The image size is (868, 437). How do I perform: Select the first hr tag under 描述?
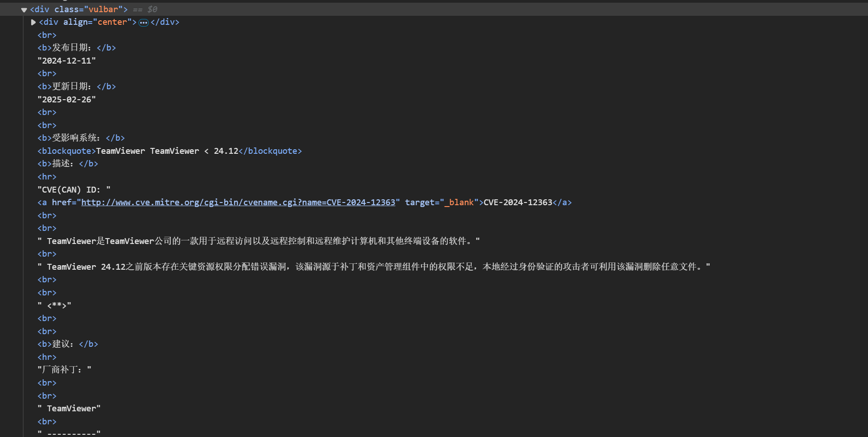pyautogui.click(x=47, y=177)
